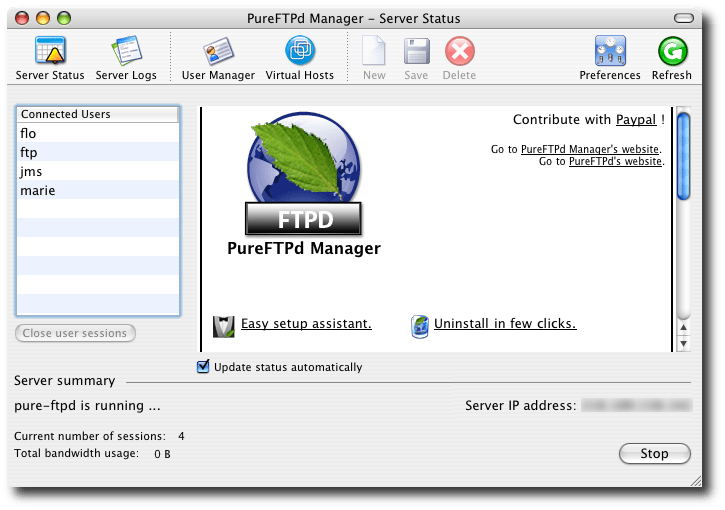Click the scrollbar down arrow
This screenshot has width=725, height=510.
click(683, 344)
